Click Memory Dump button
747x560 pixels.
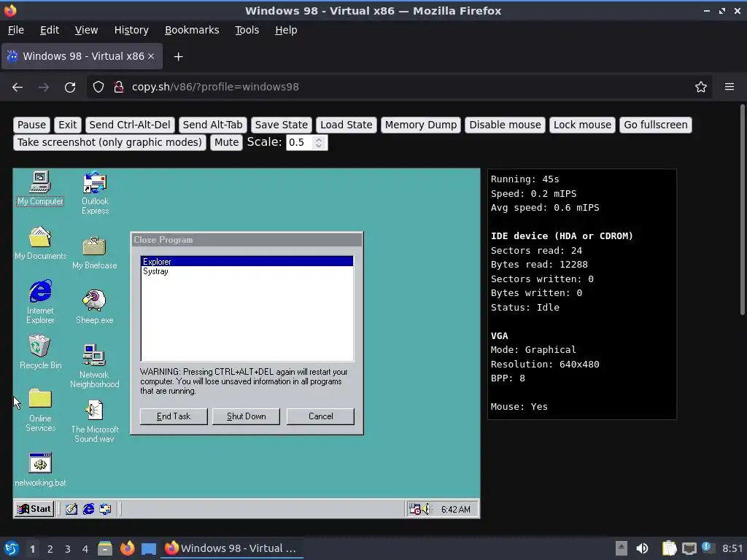[421, 125]
